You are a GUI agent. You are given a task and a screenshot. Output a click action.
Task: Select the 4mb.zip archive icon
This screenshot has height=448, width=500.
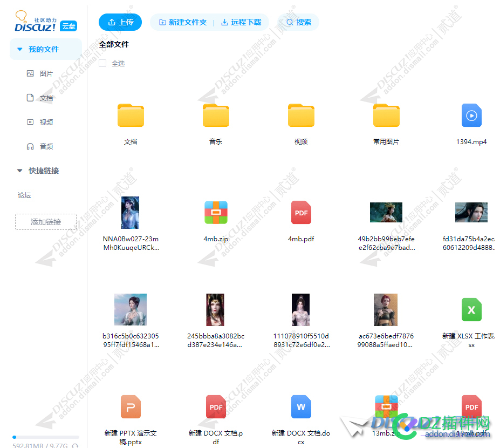(216, 213)
